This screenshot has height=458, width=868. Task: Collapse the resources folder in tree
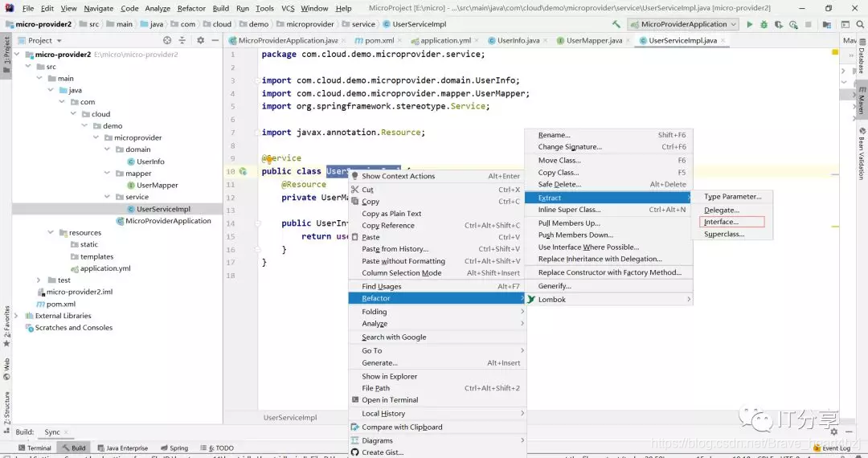[51, 232]
